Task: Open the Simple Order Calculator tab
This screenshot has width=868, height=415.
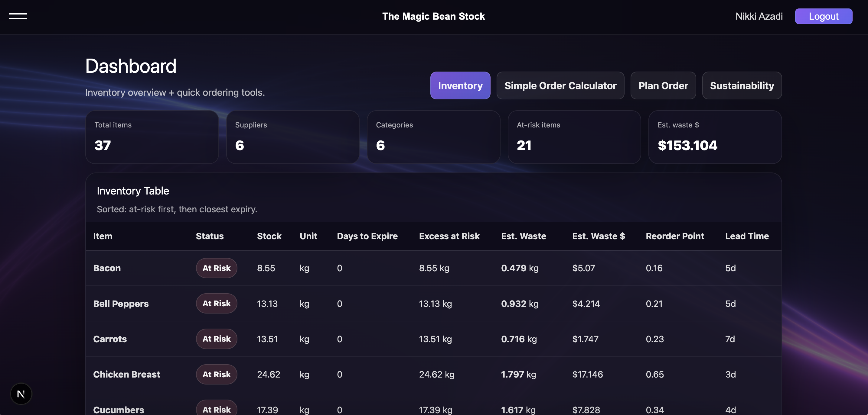Action: pos(560,85)
